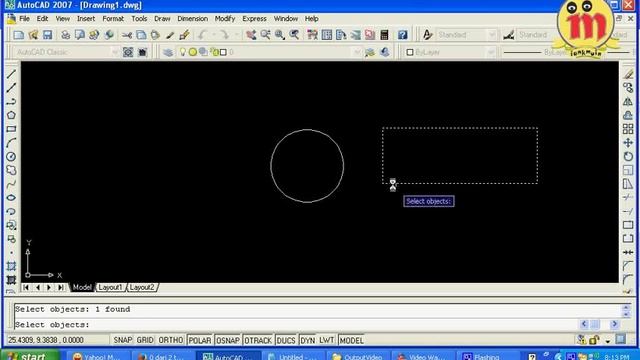Select the Line tool in Draw toolbar
The height and width of the screenshot is (360, 640).
(x=11, y=74)
